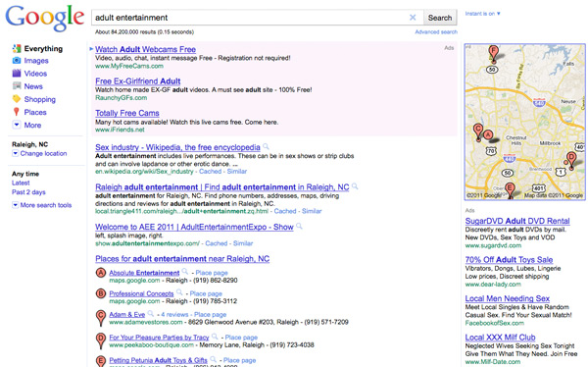Select map marker F on the map

coord(494,53)
